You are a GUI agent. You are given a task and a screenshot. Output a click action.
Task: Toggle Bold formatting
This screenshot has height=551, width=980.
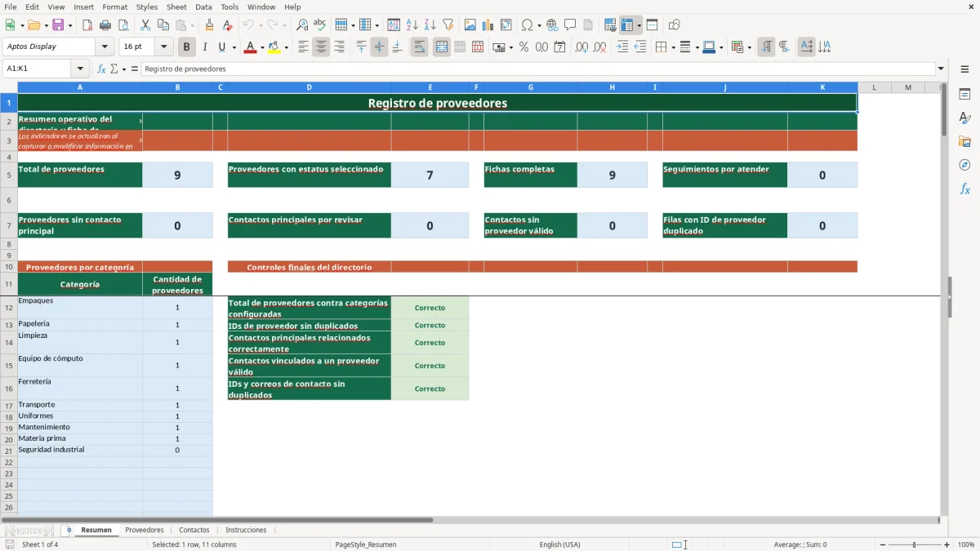tap(187, 47)
